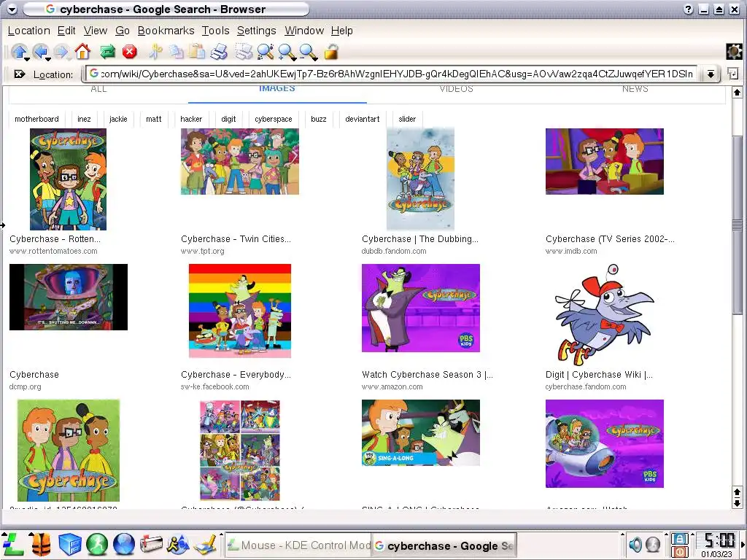Open the Window menu
747x560 pixels.
coord(304,31)
